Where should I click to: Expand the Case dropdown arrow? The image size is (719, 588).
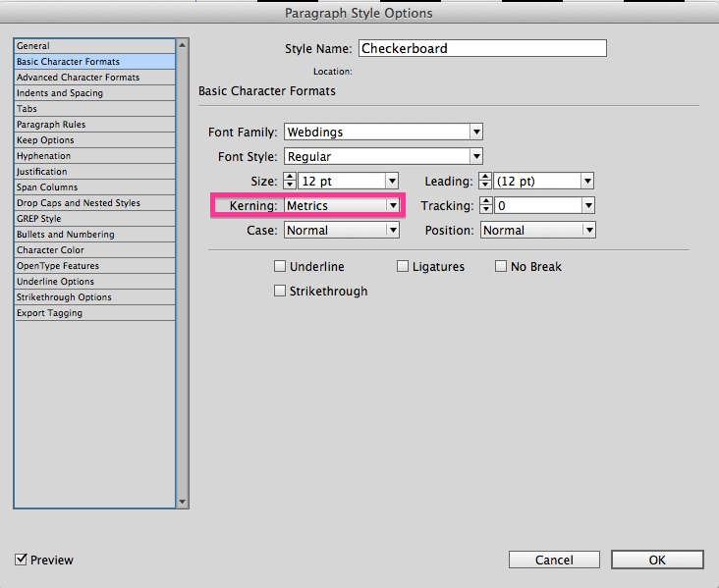tap(393, 230)
